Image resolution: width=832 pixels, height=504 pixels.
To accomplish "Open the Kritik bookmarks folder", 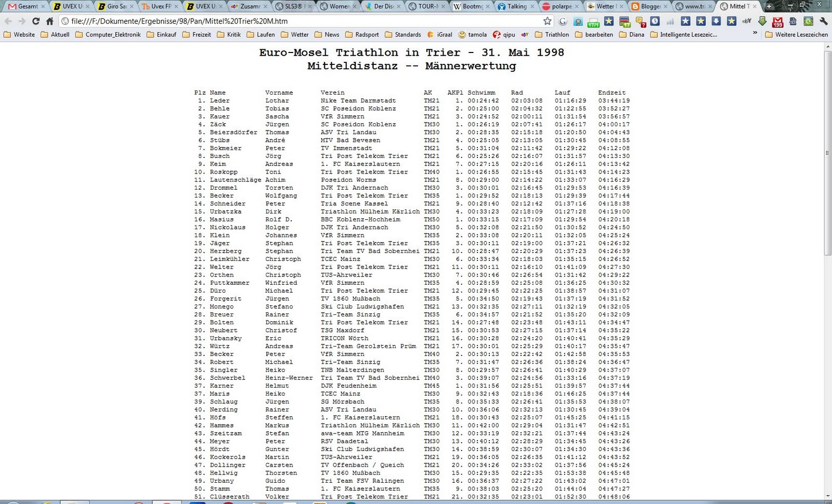I will [229, 35].
